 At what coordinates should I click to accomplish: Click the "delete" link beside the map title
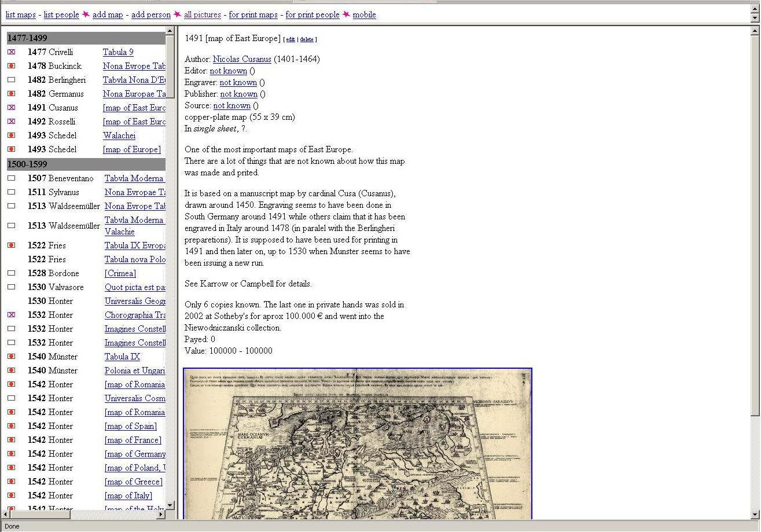[307, 39]
